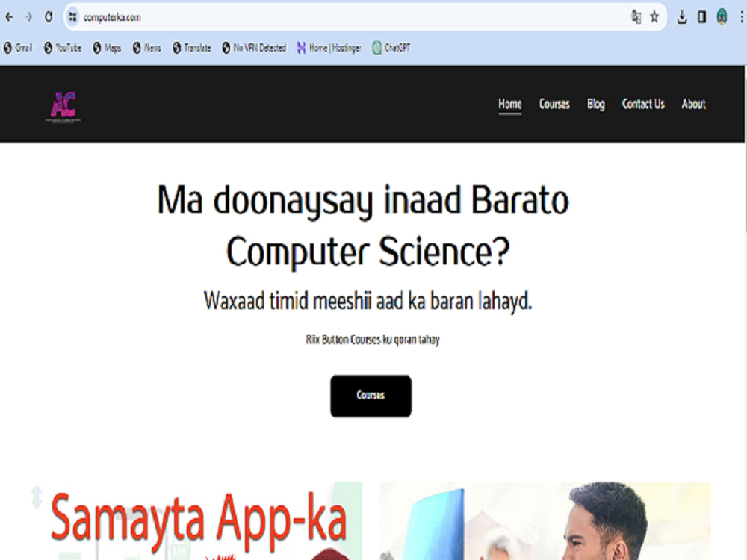The image size is (747, 560).
Task: Open the News bookmark
Action: coord(146,48)
